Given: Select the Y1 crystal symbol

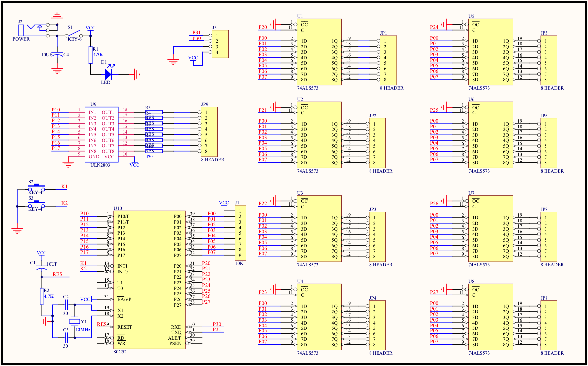Looking at the screenshot, I should (75, 321).
